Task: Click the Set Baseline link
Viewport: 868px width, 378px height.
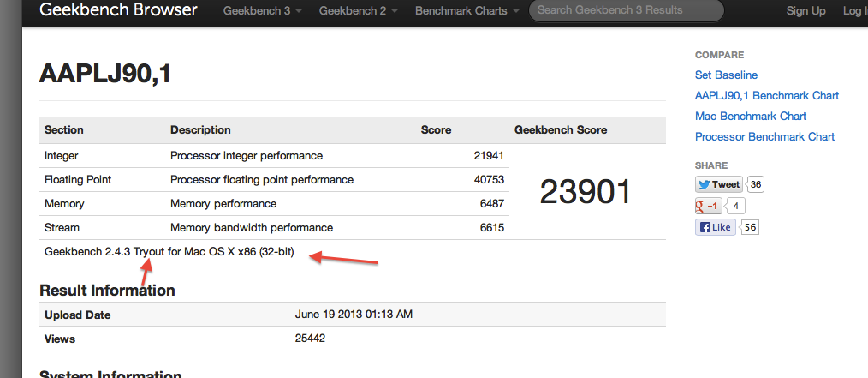Action: [726, 75]
